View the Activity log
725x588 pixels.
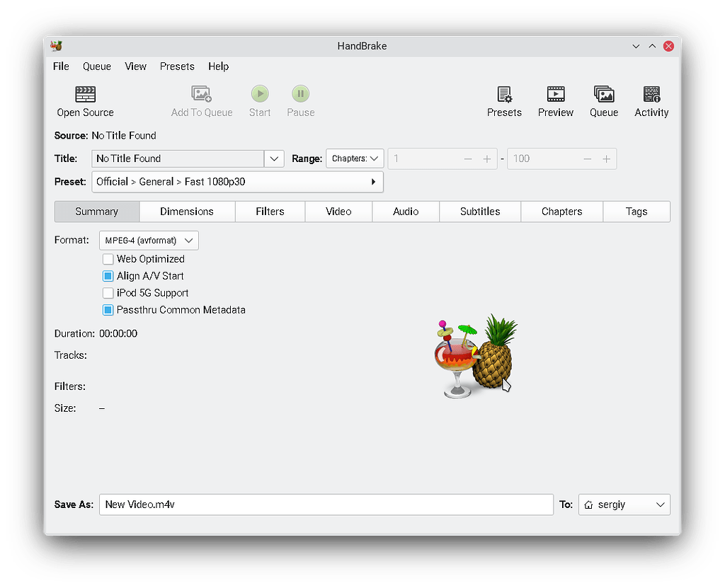coord(651,100)
